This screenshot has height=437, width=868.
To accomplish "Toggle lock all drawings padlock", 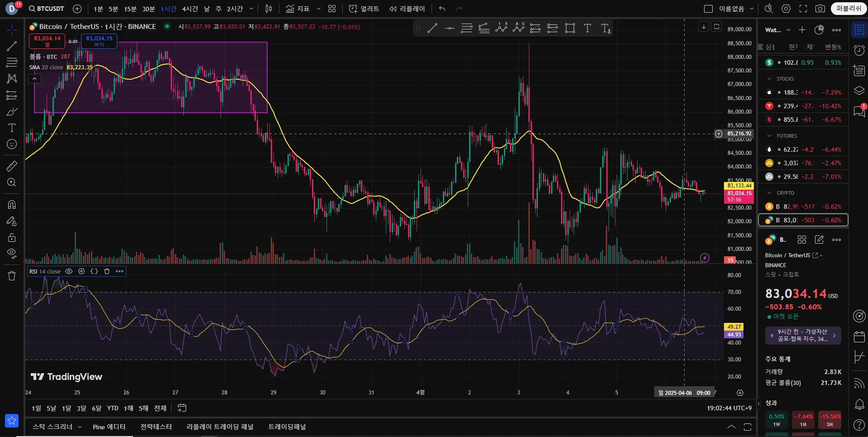I will point(12,238).
